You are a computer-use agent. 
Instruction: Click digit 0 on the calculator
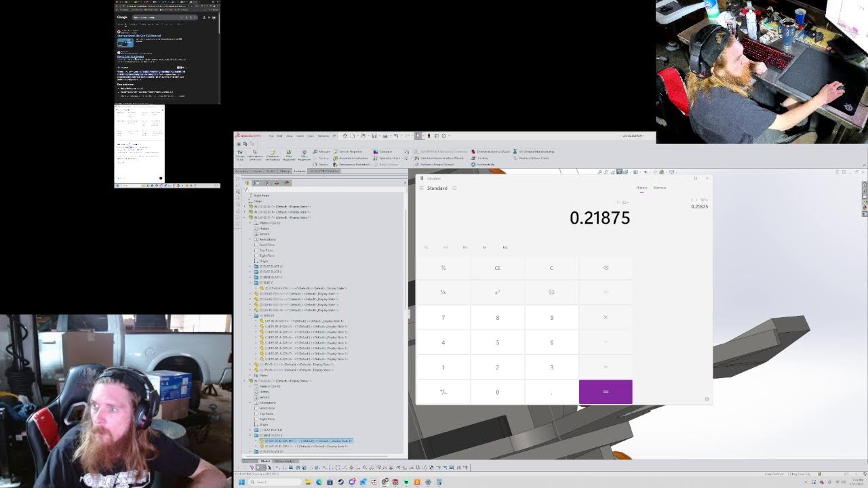[497, 392]
